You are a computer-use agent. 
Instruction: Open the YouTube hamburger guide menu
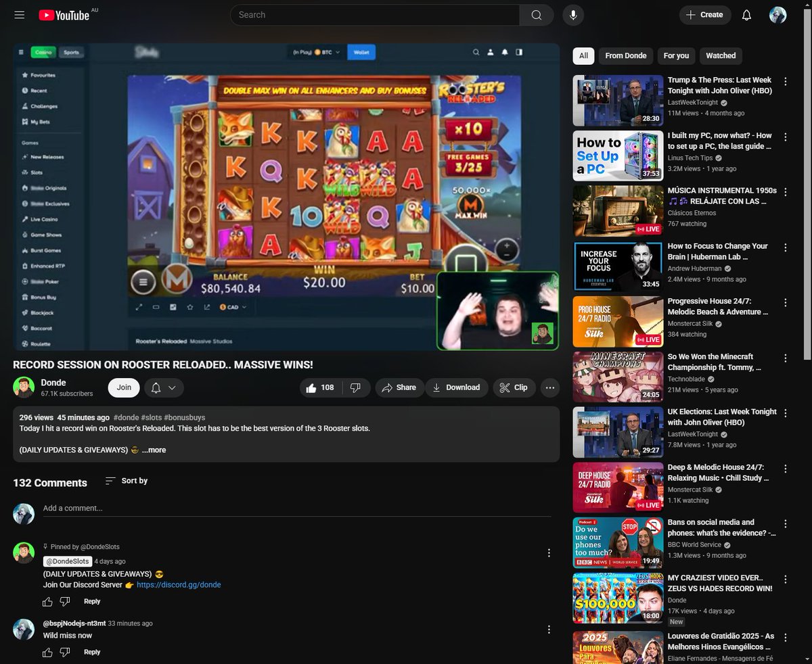pos(19,15)
